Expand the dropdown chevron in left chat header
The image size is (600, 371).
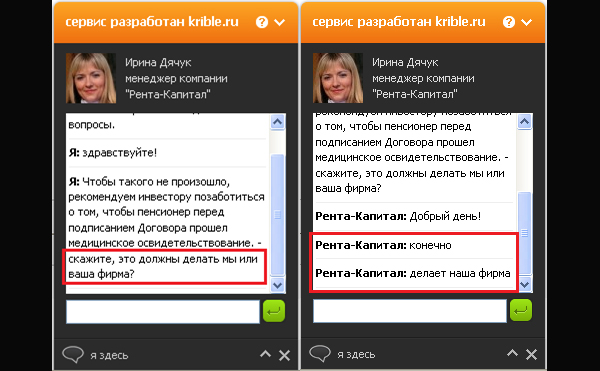coord(280,23)
